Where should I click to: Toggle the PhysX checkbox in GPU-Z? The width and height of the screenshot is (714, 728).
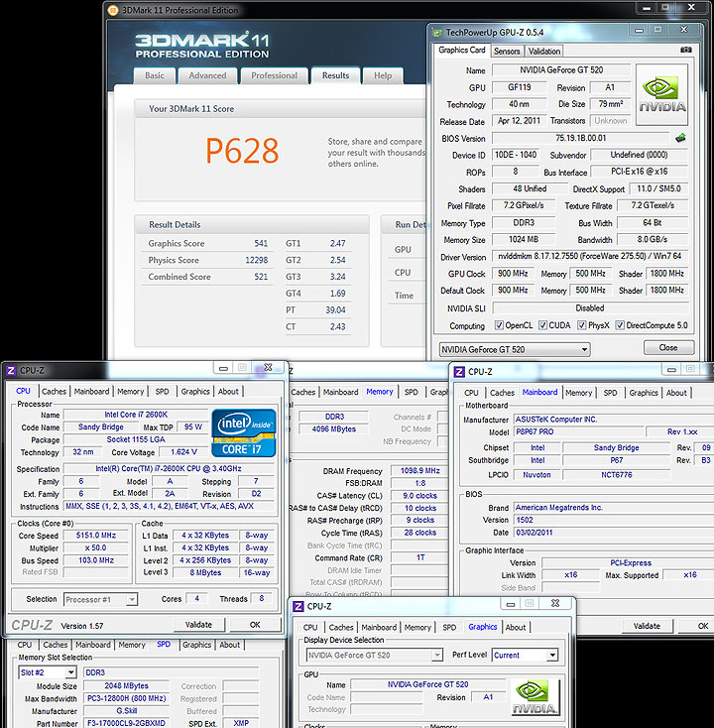582,325
